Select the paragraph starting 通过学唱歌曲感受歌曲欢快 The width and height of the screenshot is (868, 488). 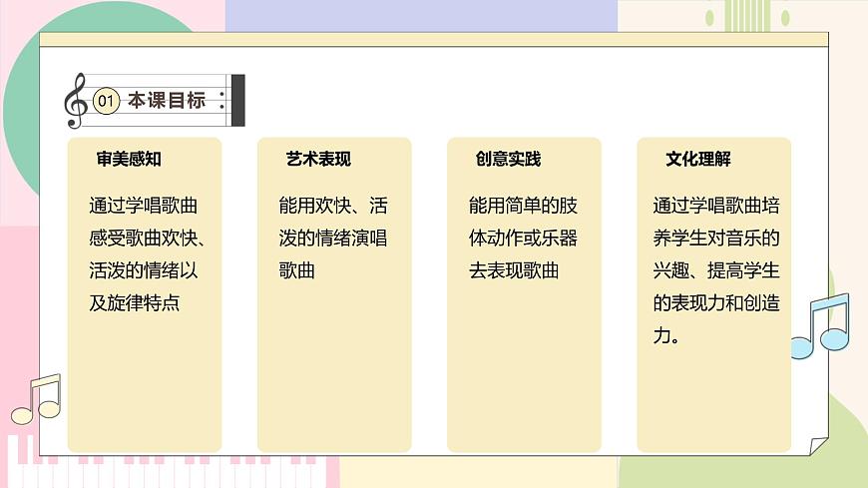(145, 254)
